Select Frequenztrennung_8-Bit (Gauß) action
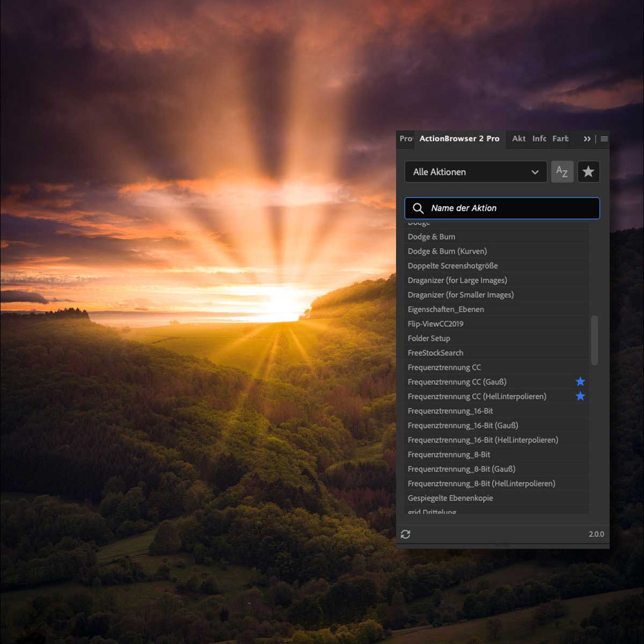Image resolution: width=644 pixels, height=644 pixels. tap(496, 469)
